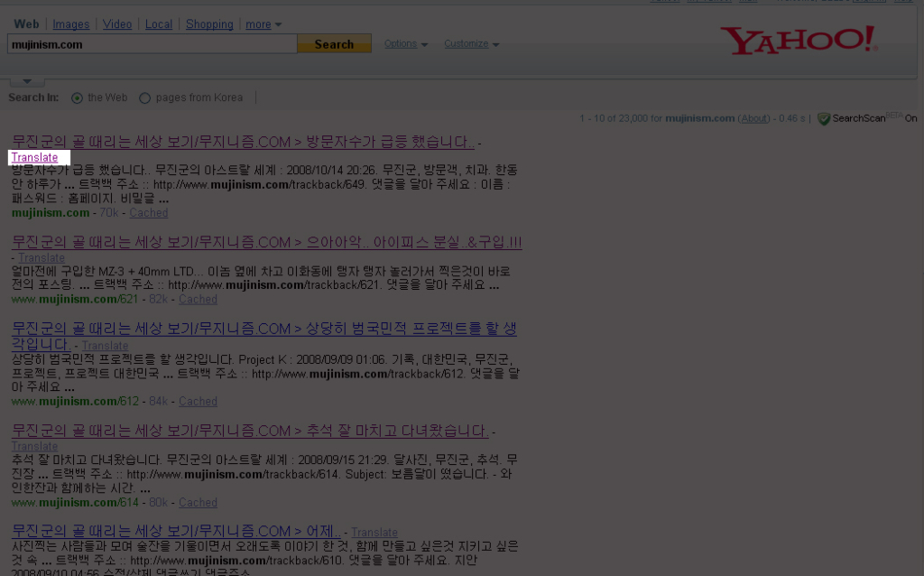Open fifth result title ending with 어제
The width and height of the screenshot is (924, 576).
(x=176, y=531)
